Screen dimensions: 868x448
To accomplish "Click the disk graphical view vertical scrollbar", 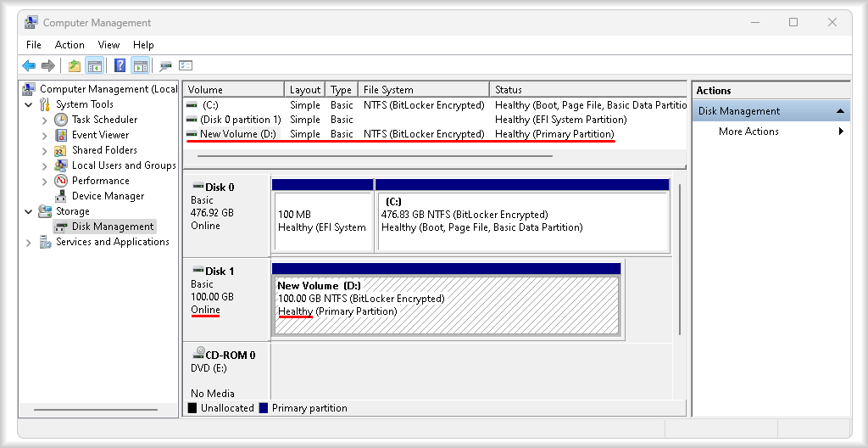I will click(679, 260).
